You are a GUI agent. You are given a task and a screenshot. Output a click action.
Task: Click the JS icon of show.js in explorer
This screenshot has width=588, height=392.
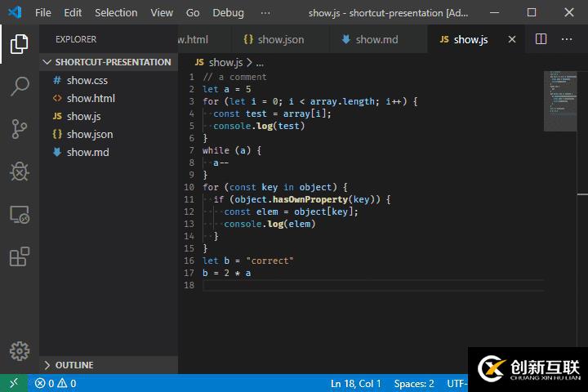pos(57,116)
